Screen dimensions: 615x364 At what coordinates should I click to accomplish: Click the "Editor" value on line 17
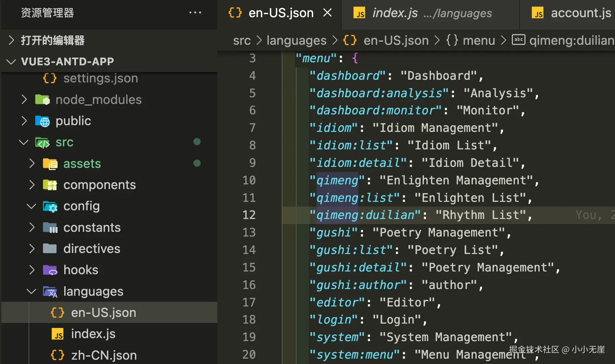coord(407,302)
